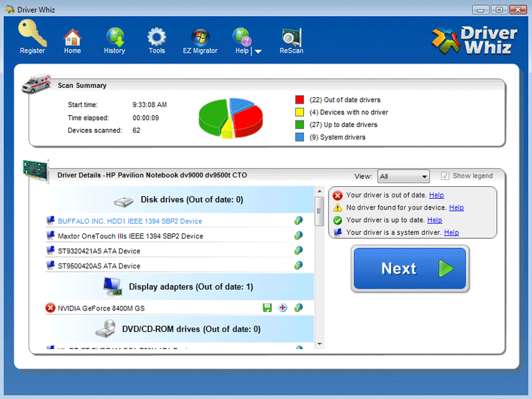532x399 pixels.
Task: Click the red Out of date drivers swatch
Action: pyautogui.click(x=299, y=100)
